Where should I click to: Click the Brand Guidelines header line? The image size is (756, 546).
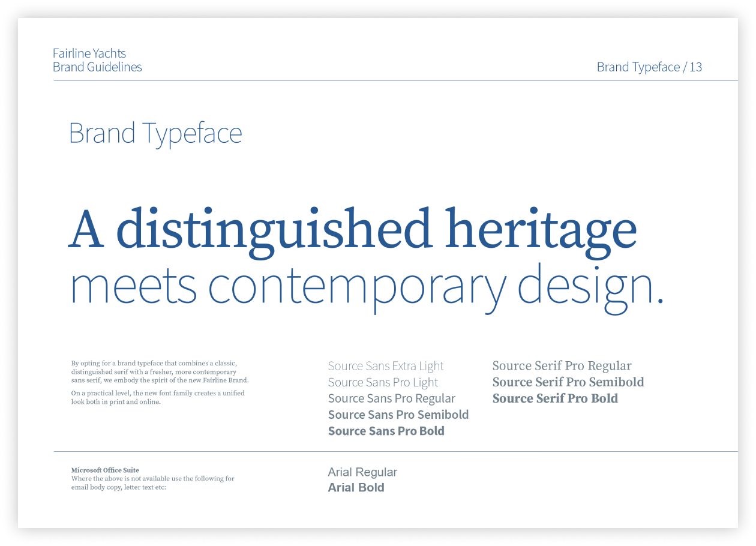pos(97,67)
